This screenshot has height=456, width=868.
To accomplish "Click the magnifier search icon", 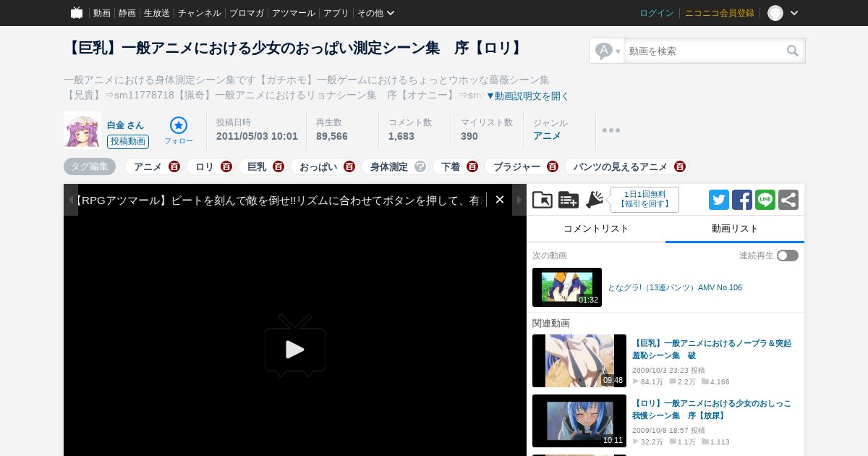I will click(793, 51).
